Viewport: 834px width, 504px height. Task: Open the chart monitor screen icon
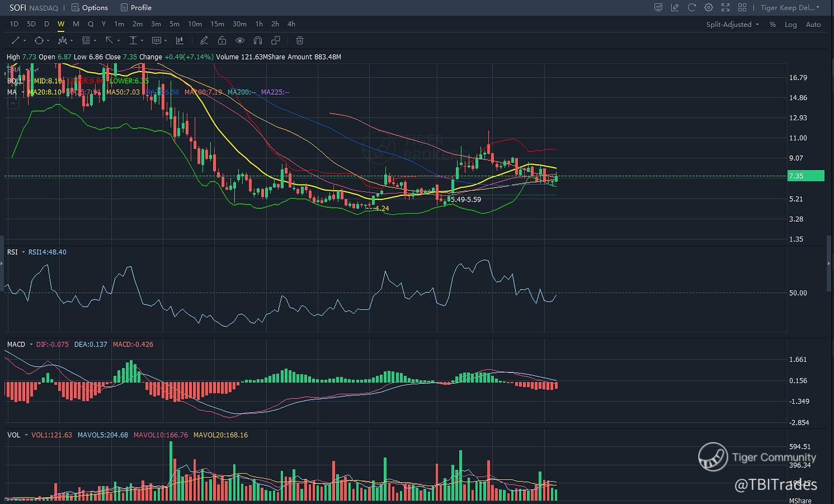658,7
